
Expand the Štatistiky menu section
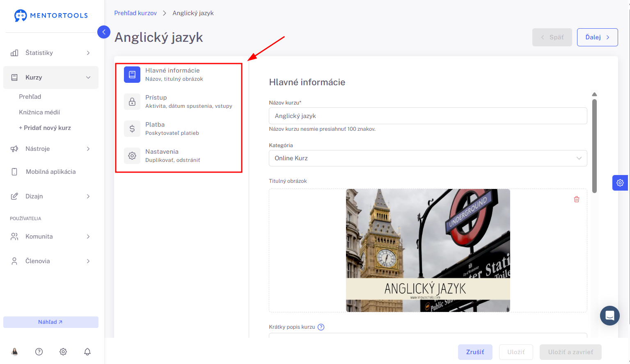tap(51, 53)
